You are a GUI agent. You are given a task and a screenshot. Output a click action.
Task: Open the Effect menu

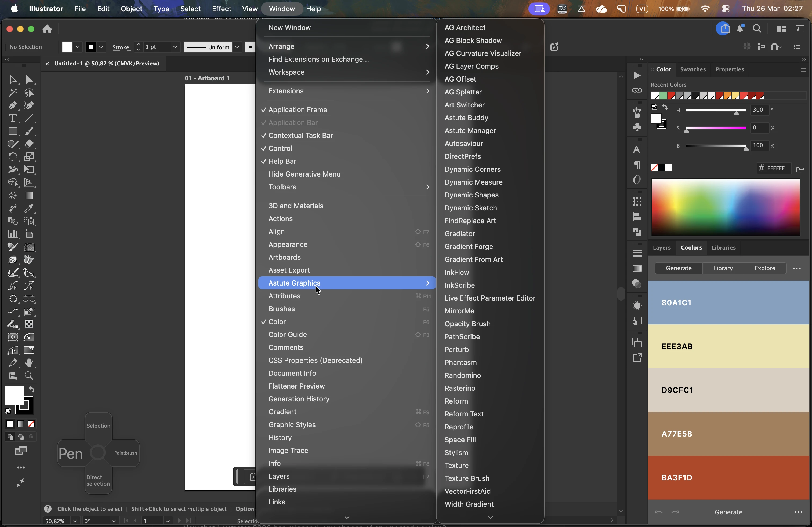tap(222, 9)
